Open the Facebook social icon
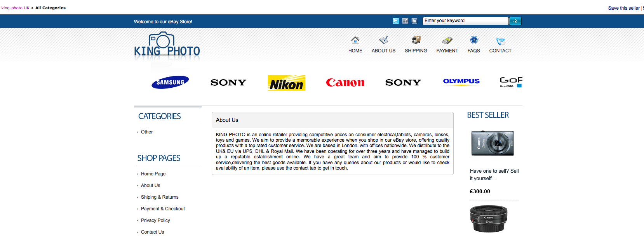The width and height of the screenshot is (644, 241). [405, 21]
